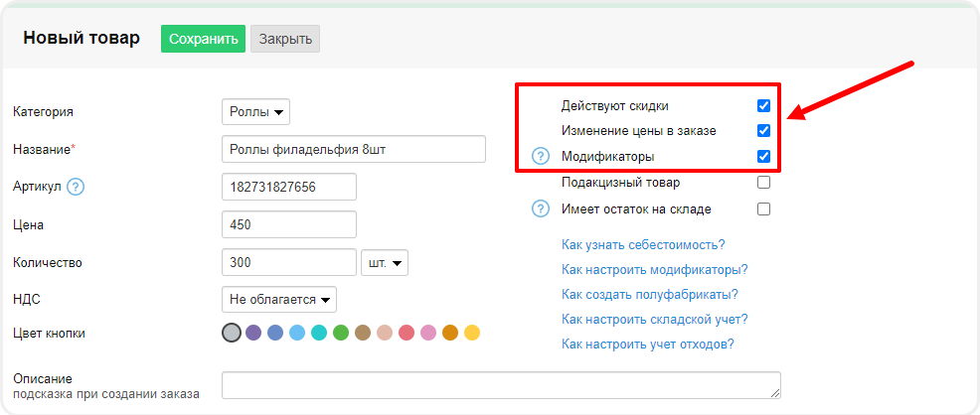The width and height of the screenshot is (980, 415).
Task: Pick the yellow button color swatch
Action: tap(472, 333)
